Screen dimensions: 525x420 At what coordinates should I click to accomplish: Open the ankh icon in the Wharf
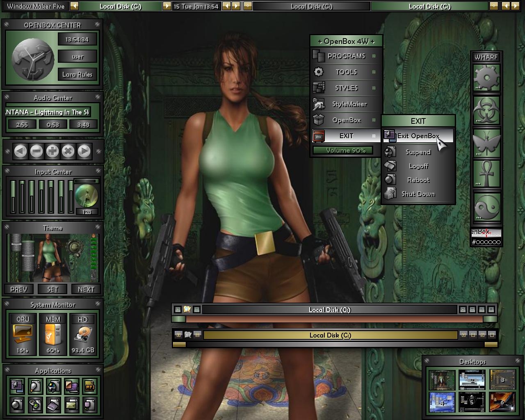click(x=487, y=174)
